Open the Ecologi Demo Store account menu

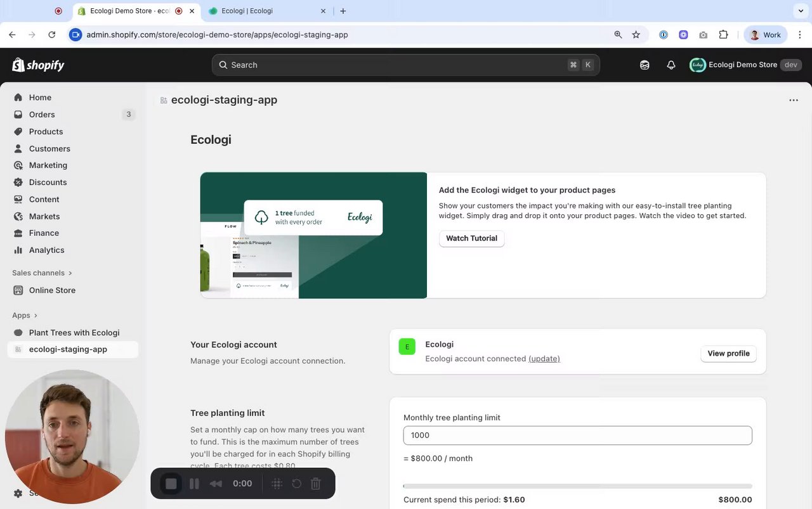tap(746, 65)
